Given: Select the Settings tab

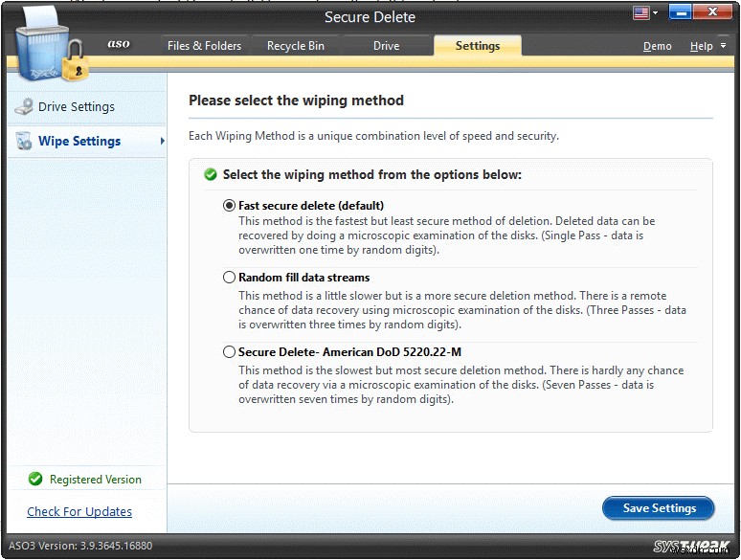Looking at the screenshot, I should [478, 46].
